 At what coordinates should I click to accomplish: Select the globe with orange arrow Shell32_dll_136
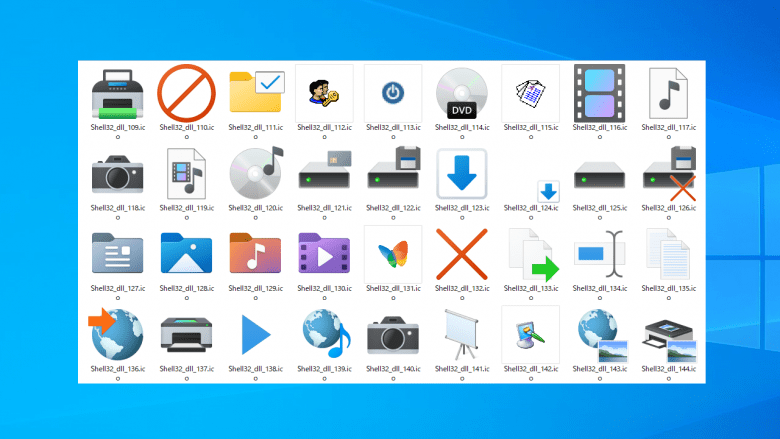115,334
